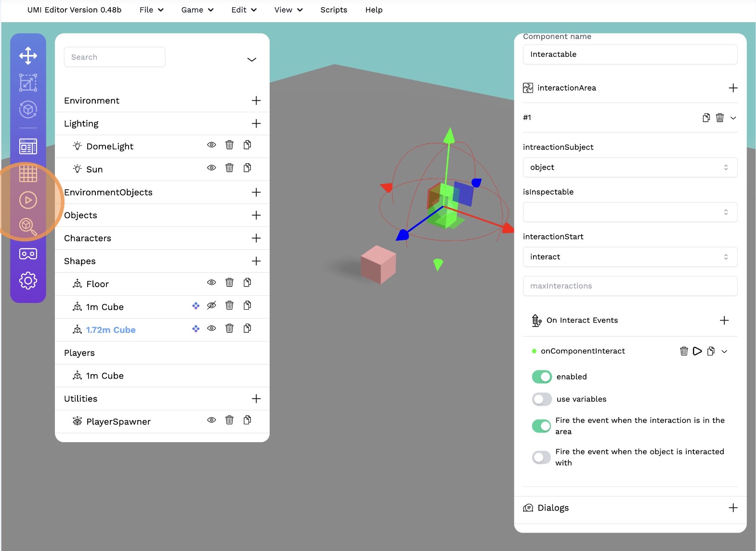Hide the Floor shape using eye icon

tap(211, 283)
